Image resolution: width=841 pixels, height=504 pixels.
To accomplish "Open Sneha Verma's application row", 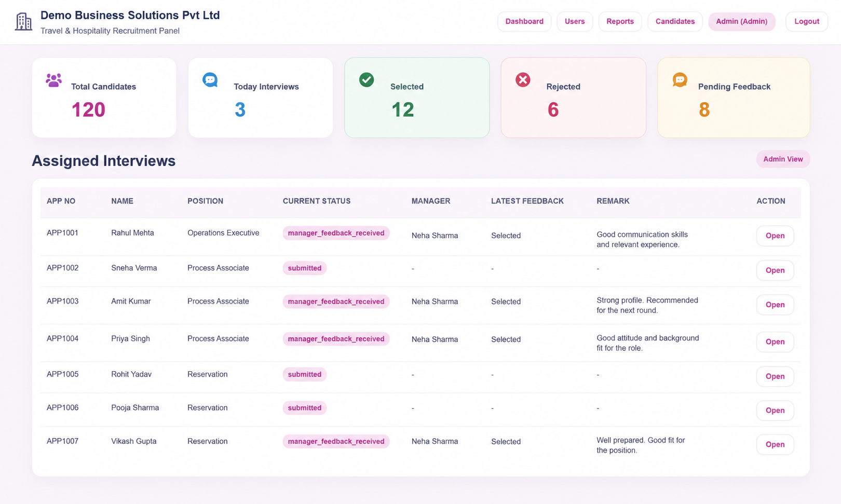I will click(x=775, y=270).
